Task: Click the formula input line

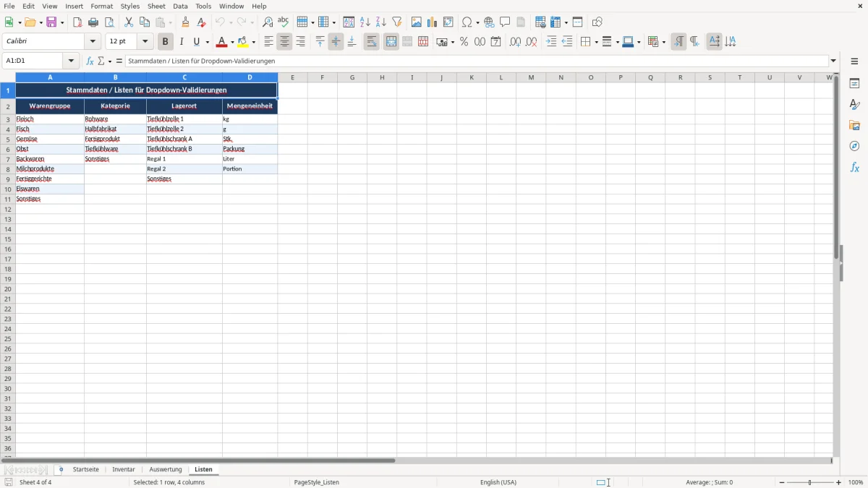Action: pos(477,61)
